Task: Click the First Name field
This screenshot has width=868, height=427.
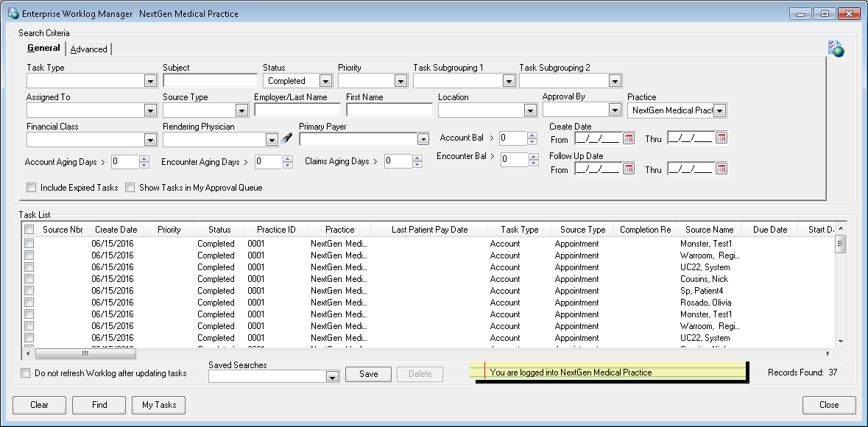Action: [x=389, y=110]
